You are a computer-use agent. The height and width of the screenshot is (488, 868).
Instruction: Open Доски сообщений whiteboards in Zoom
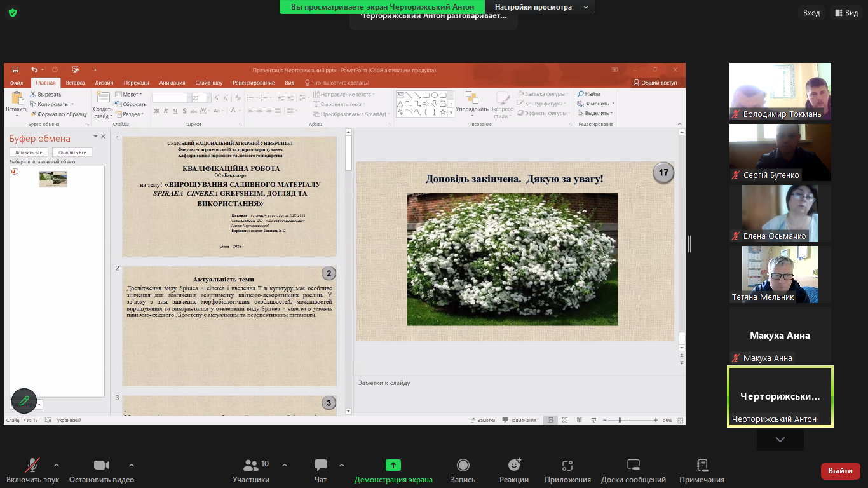coord(634,471)
